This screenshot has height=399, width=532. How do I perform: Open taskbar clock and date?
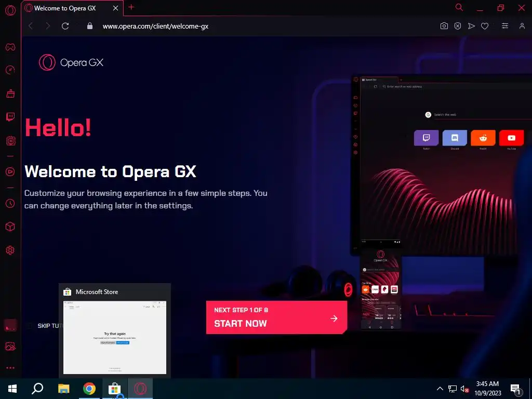point(487,389)
